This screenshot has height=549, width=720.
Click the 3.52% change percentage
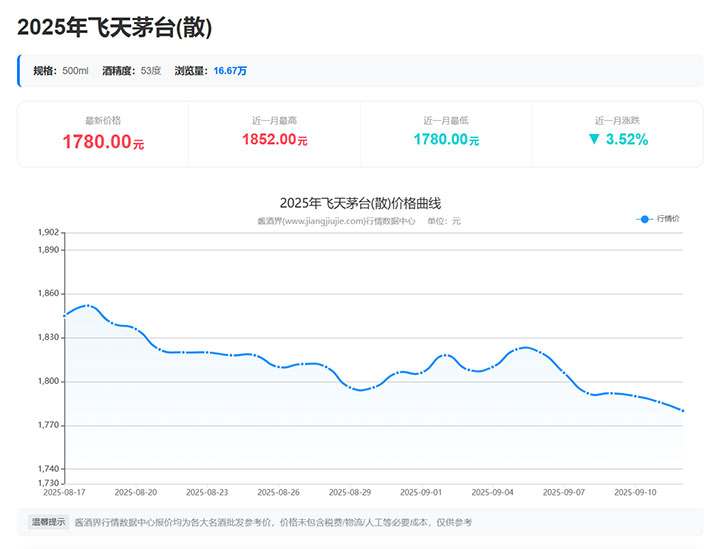pyautogui.click(x=627, y=140)
